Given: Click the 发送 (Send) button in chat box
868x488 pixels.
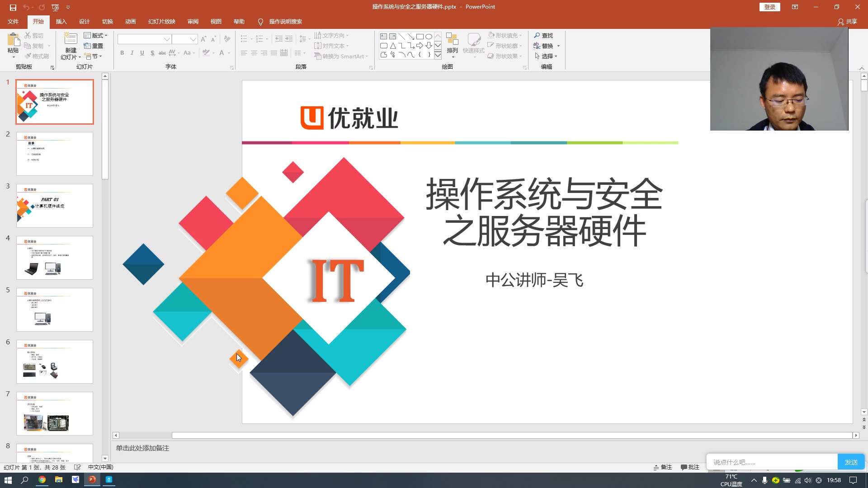Looking at the screenshot, I should [x=851, y=462].
